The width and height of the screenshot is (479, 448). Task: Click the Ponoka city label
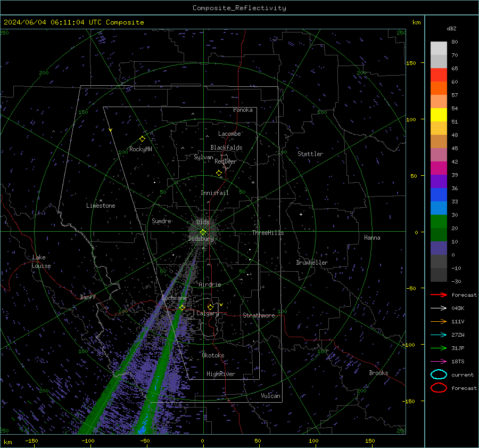point(243,110)
